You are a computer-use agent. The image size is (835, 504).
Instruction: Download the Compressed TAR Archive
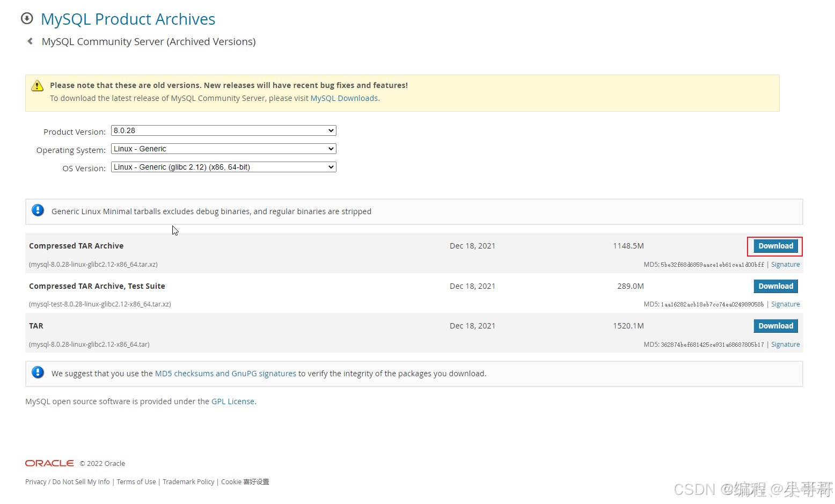775,246
